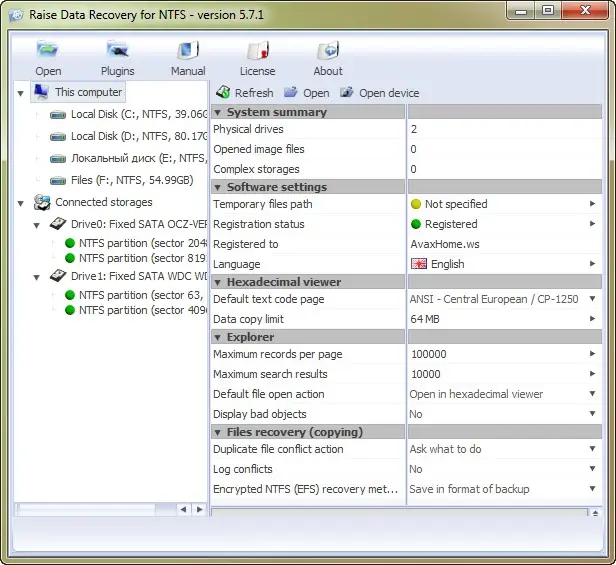Collapse the Software settings section

pyautogui.click(x=217, y=187)
